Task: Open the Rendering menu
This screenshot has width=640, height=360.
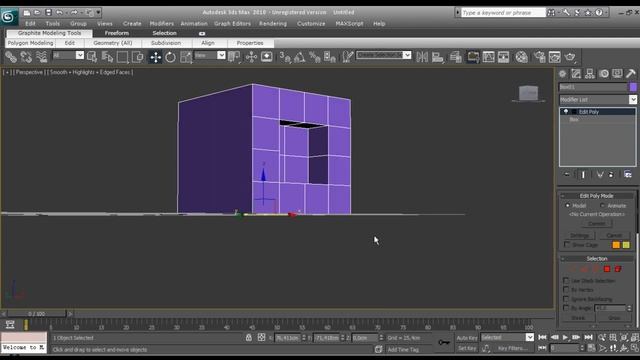Action: [x=273, y=24]
